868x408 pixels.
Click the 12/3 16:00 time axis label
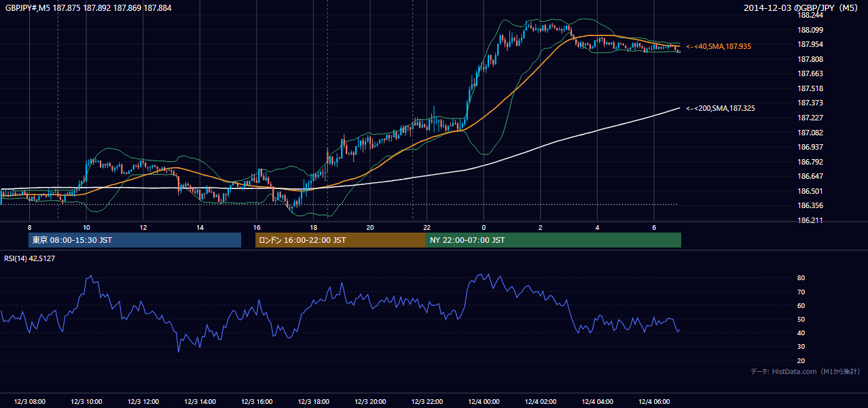pos(257,401)
